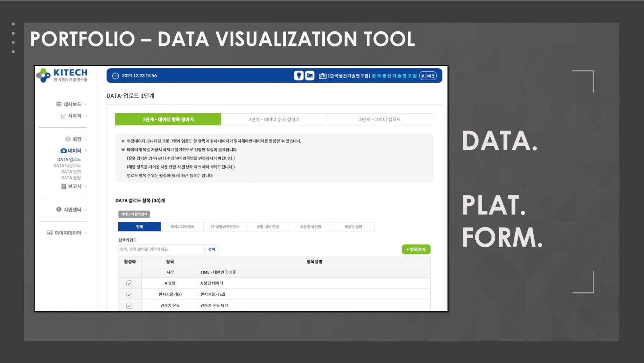644x363 pixels.
Task: Click the 시각화 chart icon in sidebar
Action: 63,116
